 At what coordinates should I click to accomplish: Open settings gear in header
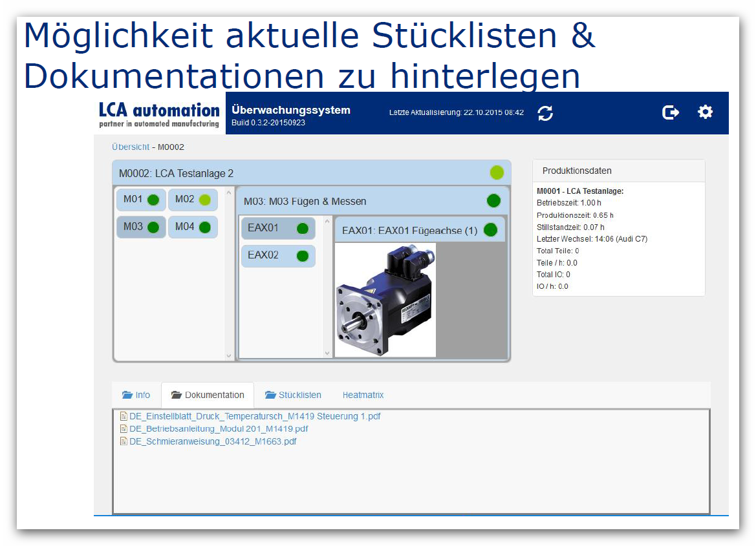(705, 112)
